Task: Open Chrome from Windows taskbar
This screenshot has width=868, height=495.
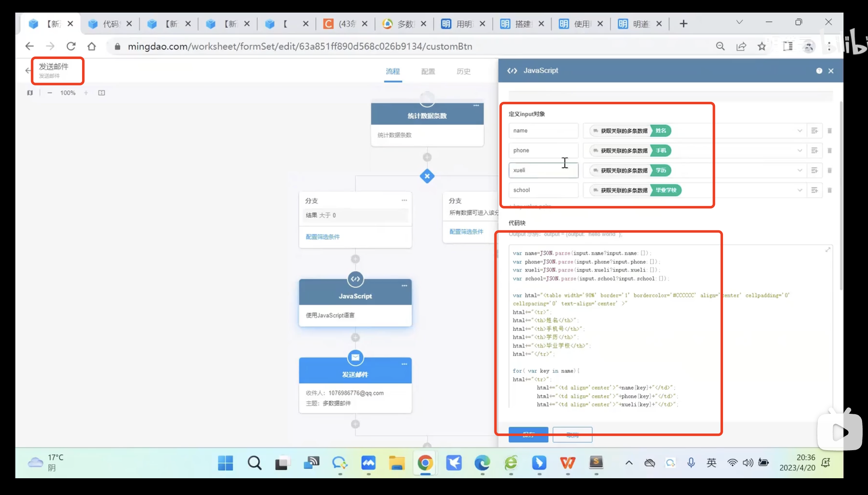Action: [425, 463]
